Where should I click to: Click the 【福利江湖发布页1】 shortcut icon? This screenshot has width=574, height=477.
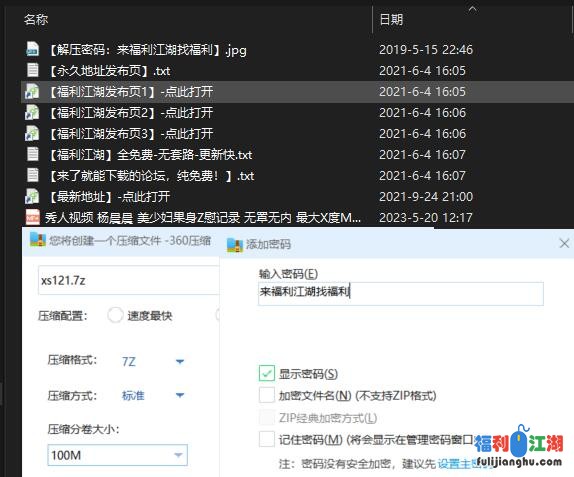32,91
